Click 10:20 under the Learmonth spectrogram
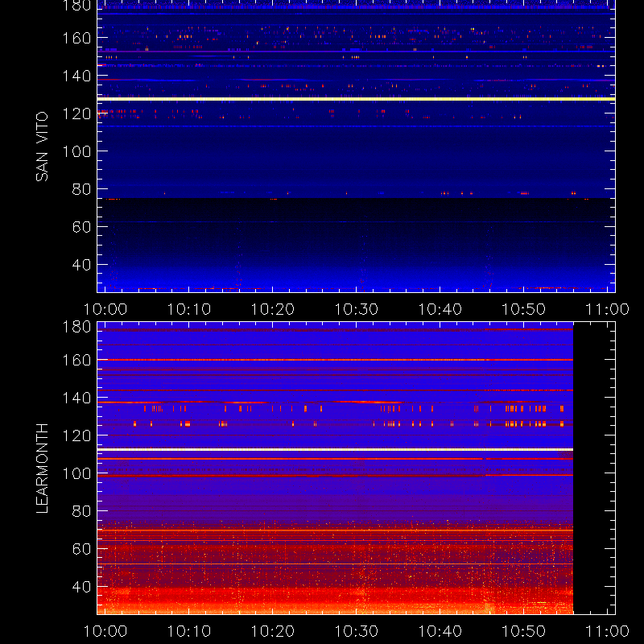This screenshot has width=644, height=644. 273,631
